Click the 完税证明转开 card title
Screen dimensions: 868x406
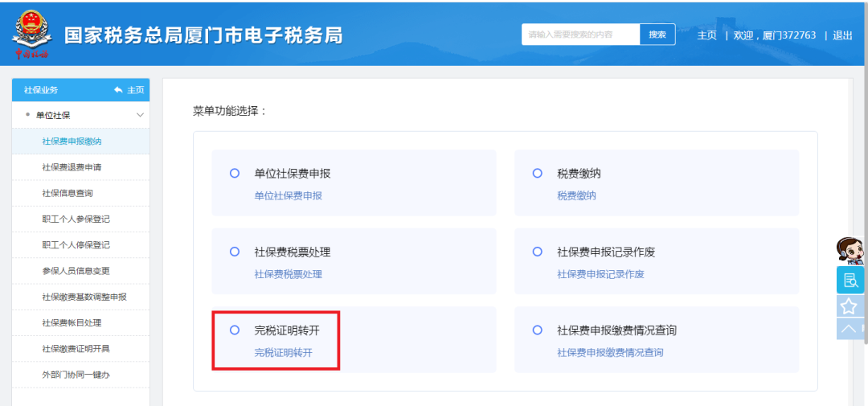(287, 330)
